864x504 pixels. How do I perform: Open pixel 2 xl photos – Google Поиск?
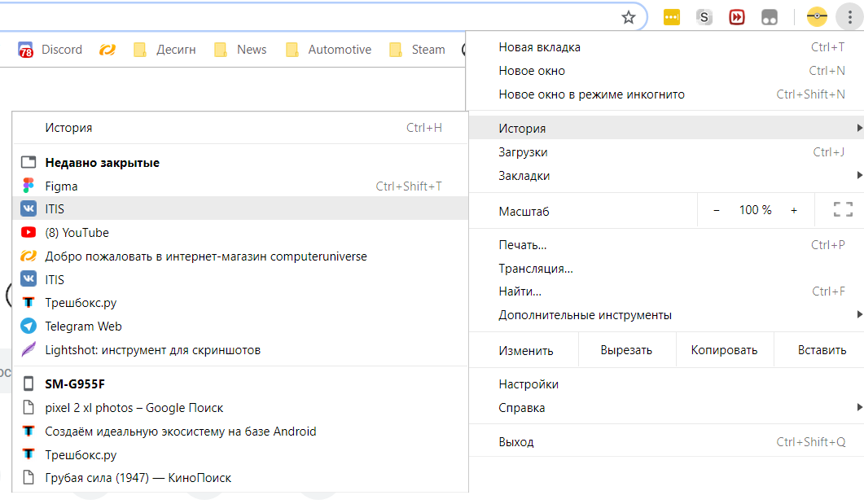(x=240, y=408)
